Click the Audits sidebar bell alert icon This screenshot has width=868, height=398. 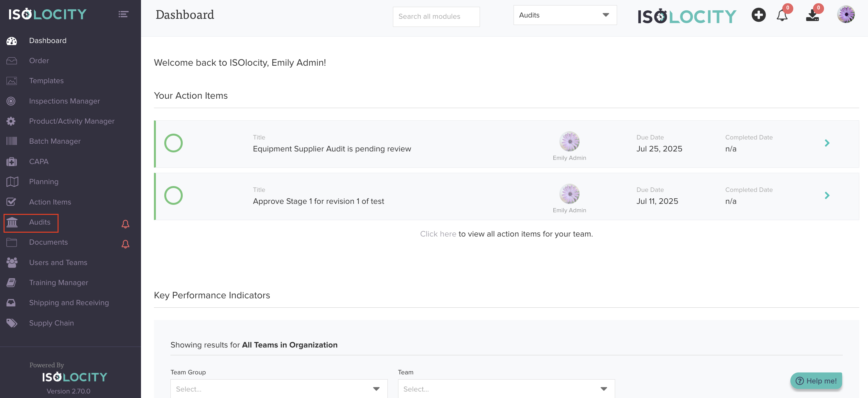point(125,224)
